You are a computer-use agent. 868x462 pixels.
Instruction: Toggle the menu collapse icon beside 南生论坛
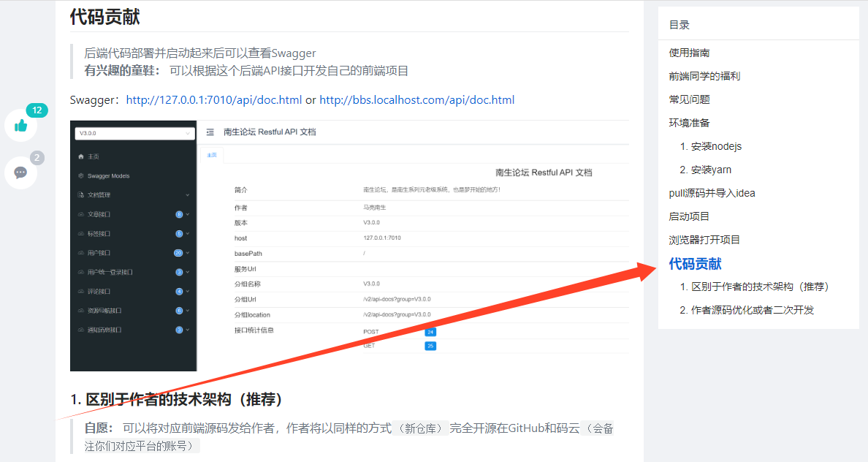click(210, 132)
